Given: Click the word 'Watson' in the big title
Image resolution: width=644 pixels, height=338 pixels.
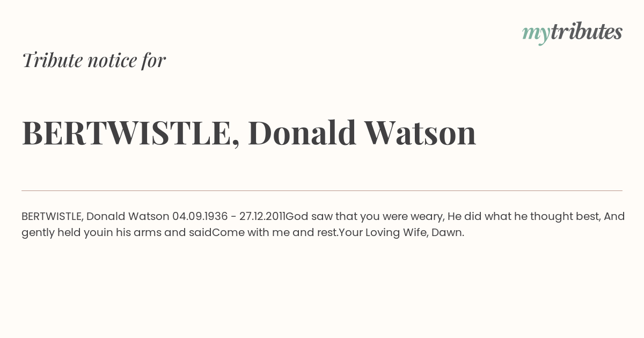Looking at the screenshot, I should 420,133.
